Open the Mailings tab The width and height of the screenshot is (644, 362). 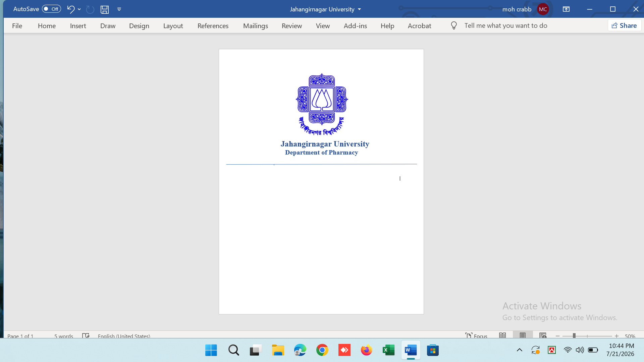256,26
